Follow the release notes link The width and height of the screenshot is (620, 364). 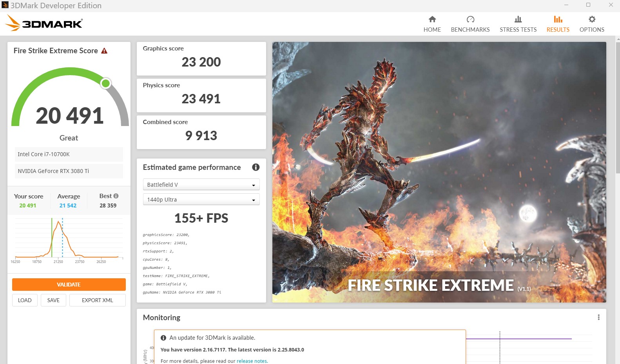(252, 361)
